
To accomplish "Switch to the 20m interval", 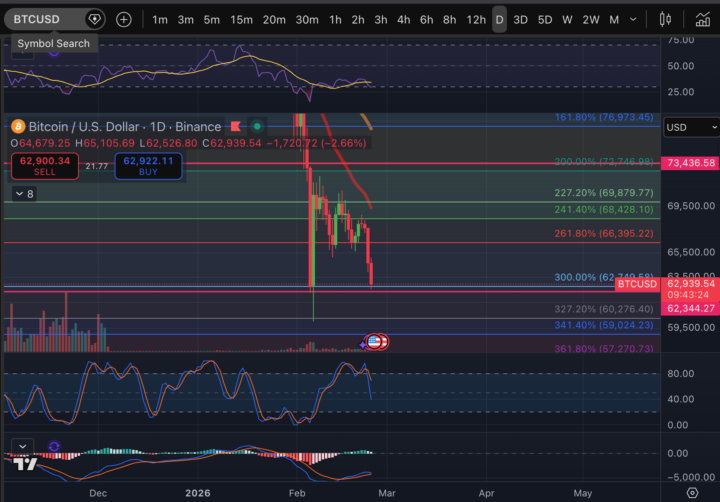I will click(274, 20).
